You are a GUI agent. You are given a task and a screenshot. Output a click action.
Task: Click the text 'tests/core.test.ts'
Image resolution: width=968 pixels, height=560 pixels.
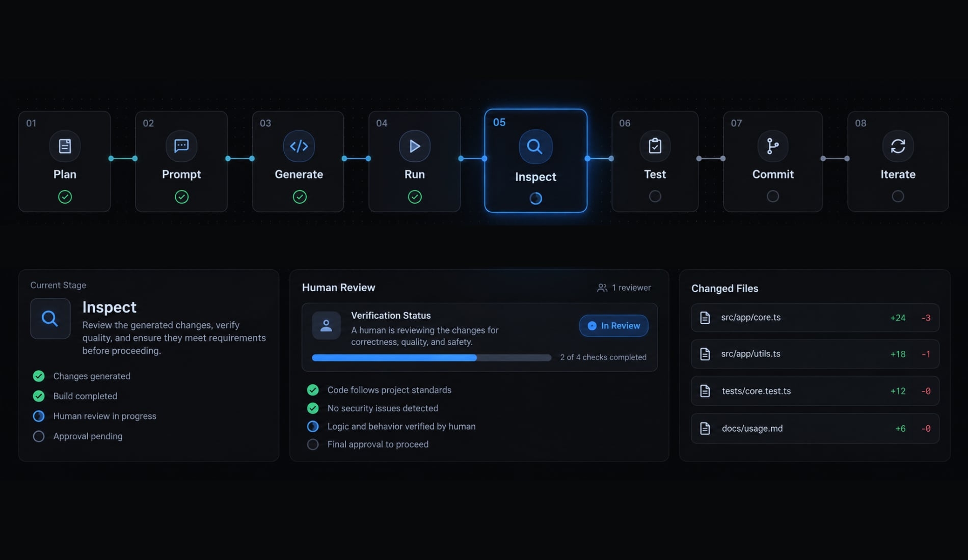(756, 391)
